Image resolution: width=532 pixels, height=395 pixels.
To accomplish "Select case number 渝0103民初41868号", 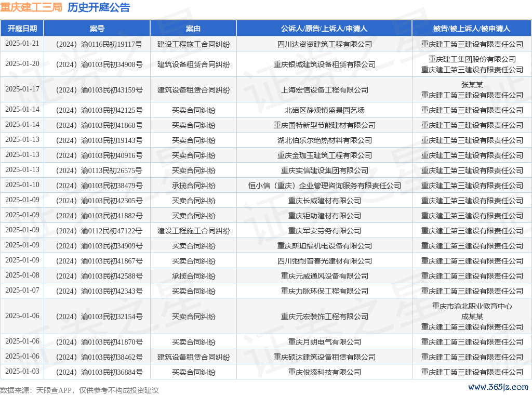I will 99,125.
